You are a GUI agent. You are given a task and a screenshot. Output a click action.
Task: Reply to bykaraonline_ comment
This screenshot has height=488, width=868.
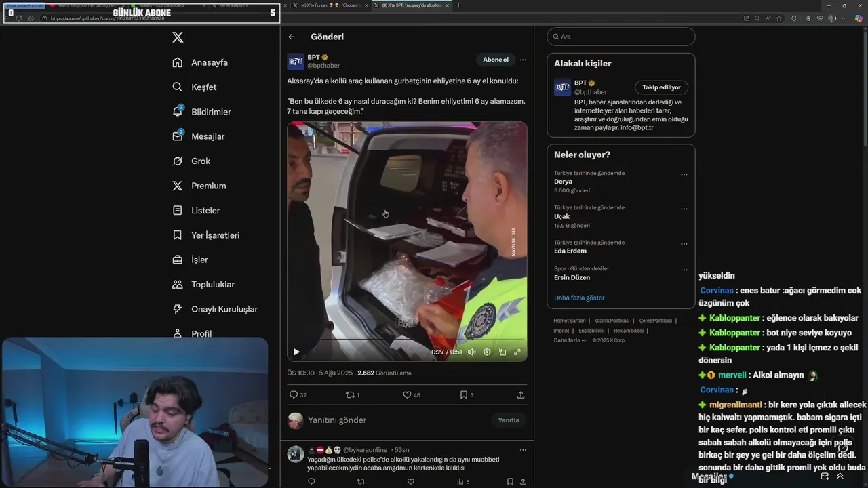coord(311,481)
